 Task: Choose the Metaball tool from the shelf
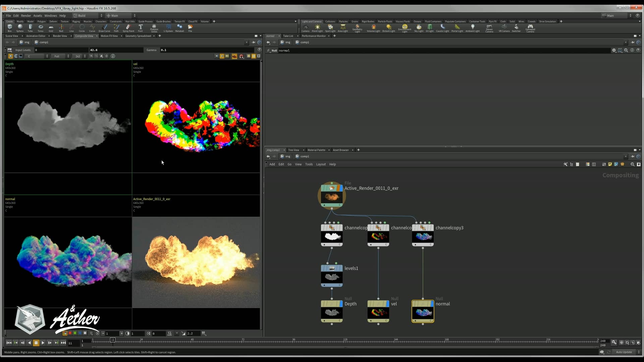pos(179,28)
